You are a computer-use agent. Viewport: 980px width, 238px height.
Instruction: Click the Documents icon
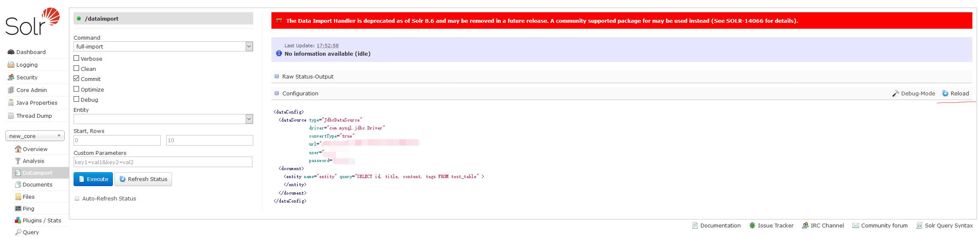point(18,184)
